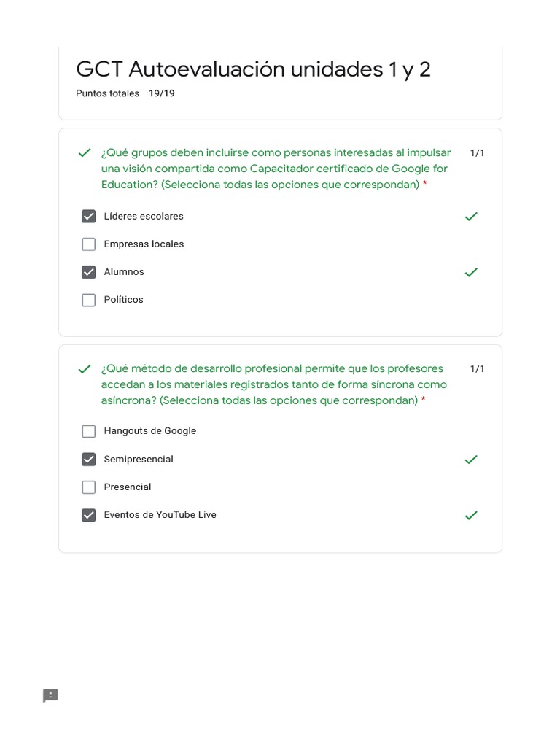
Task: Click the report problem feedback icon
Action: (x=50, y=695)
